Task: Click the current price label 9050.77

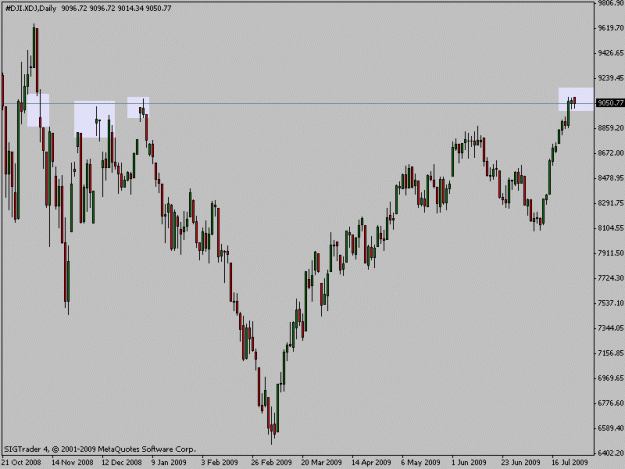Action: 610,103
